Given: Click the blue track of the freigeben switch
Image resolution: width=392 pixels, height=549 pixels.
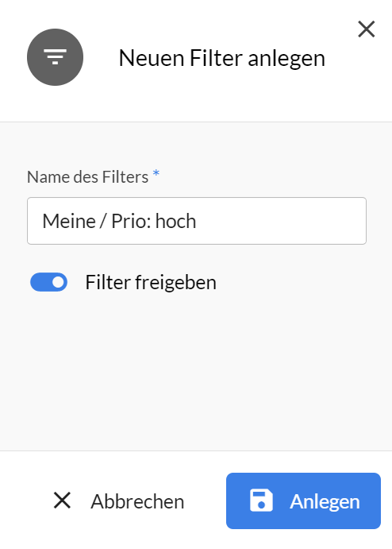Looking at the screenshot, I should pos(40,282).
